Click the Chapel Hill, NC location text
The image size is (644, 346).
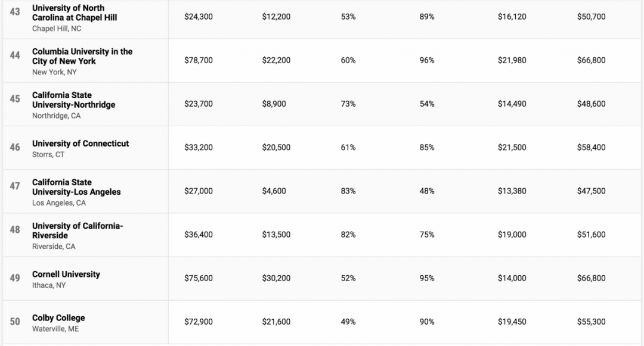(57, 29)
